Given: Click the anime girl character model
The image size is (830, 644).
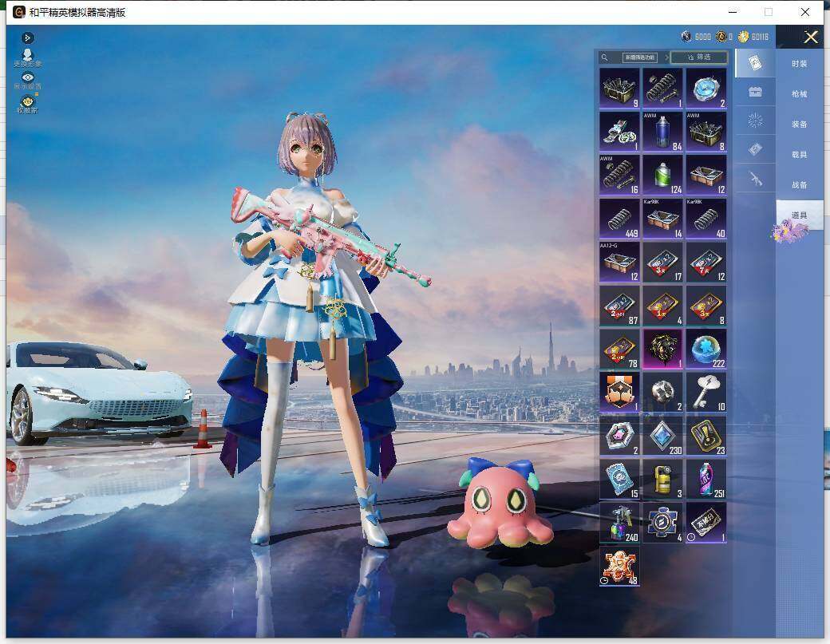Looking at the screenshot, I should (x=312, y=328).
